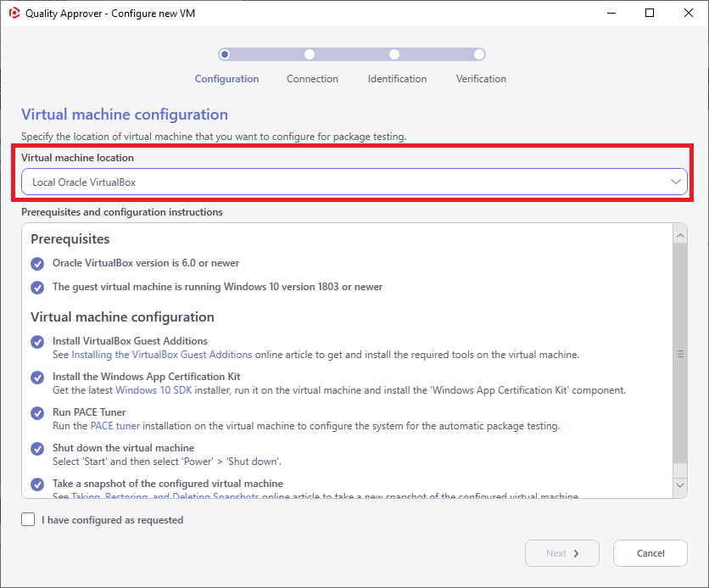
Task: Click checkmark icon beside Run PACE Tuner
Action: coord(37,413)
